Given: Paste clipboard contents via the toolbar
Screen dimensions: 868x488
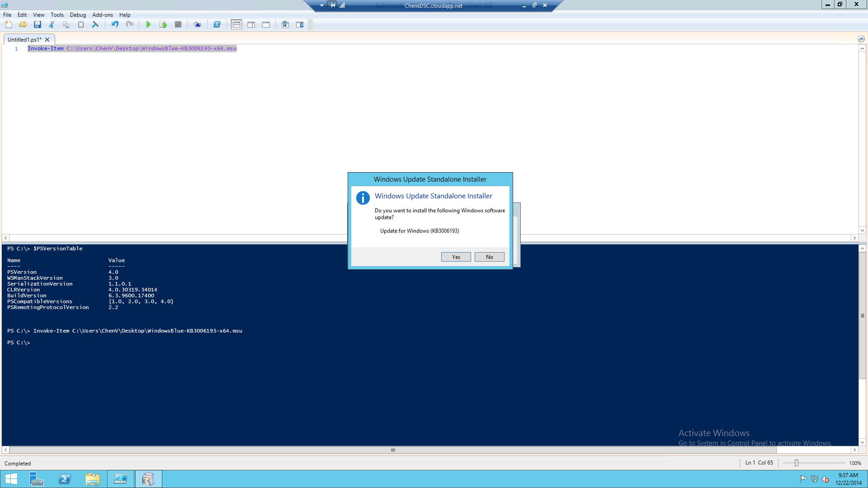Looking at the screenshot, I should pyautogui.click(x=81, y=24).
